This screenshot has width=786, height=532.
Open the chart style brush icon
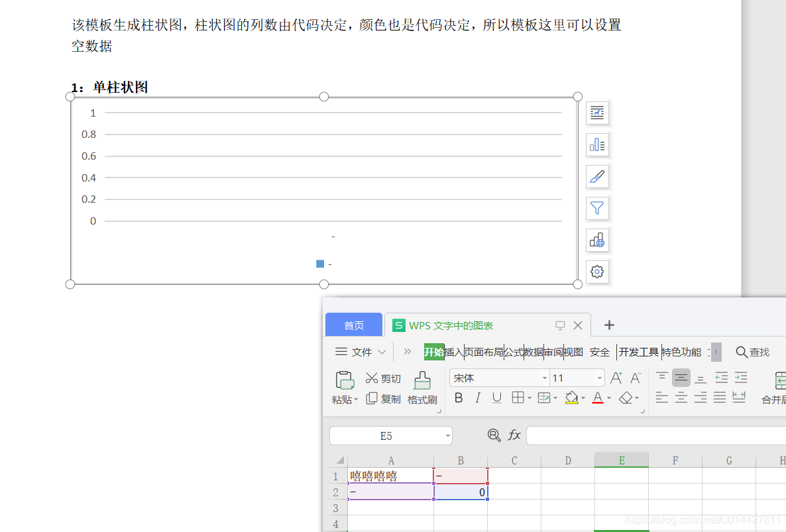click(x=597, y=177)
